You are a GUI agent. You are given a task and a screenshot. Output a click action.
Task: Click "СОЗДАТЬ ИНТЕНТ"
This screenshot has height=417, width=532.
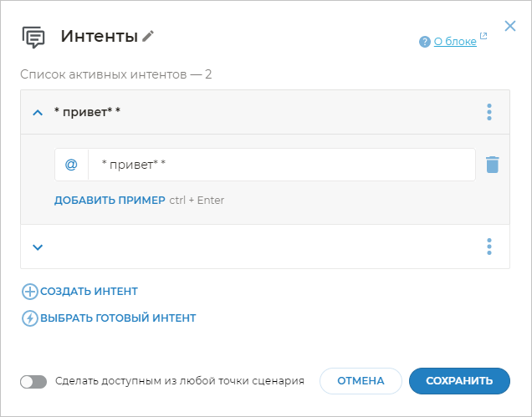pyautogui.click(x=88, y=292)
